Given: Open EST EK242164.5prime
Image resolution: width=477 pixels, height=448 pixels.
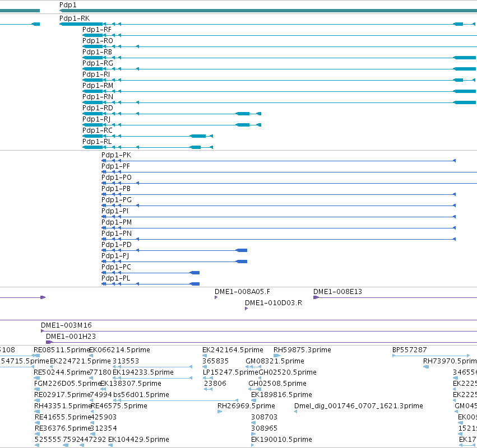Looking at the screenshot, I should [233, 350].
